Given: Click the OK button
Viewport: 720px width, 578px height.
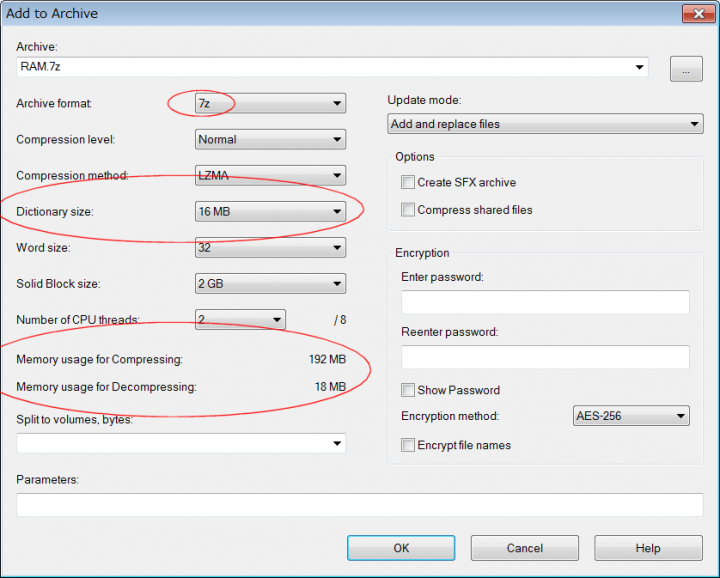Looking at the screenshot, I should point(401,548).
